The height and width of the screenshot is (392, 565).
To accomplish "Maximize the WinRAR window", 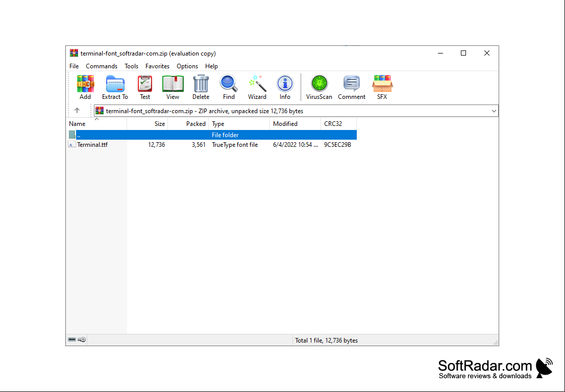I will pos(463,54).
